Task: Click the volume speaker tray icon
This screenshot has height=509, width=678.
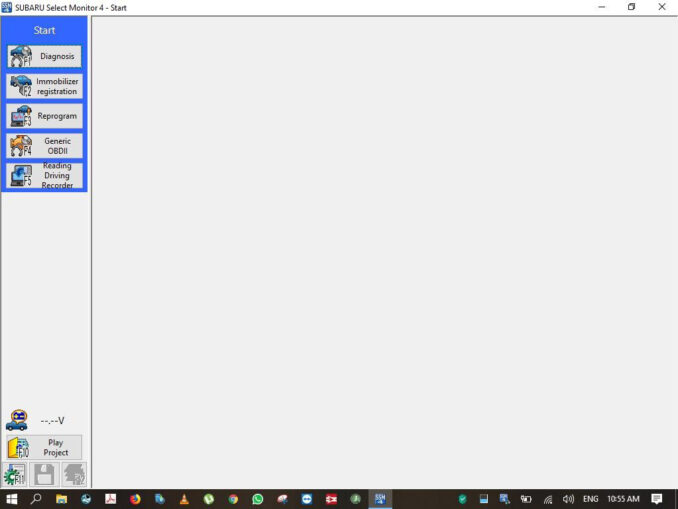Action: coord(569,498)
